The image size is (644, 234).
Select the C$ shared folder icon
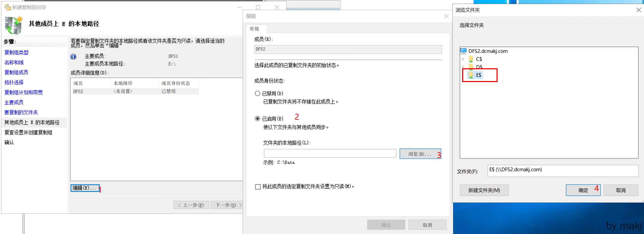tap(471, 59)
